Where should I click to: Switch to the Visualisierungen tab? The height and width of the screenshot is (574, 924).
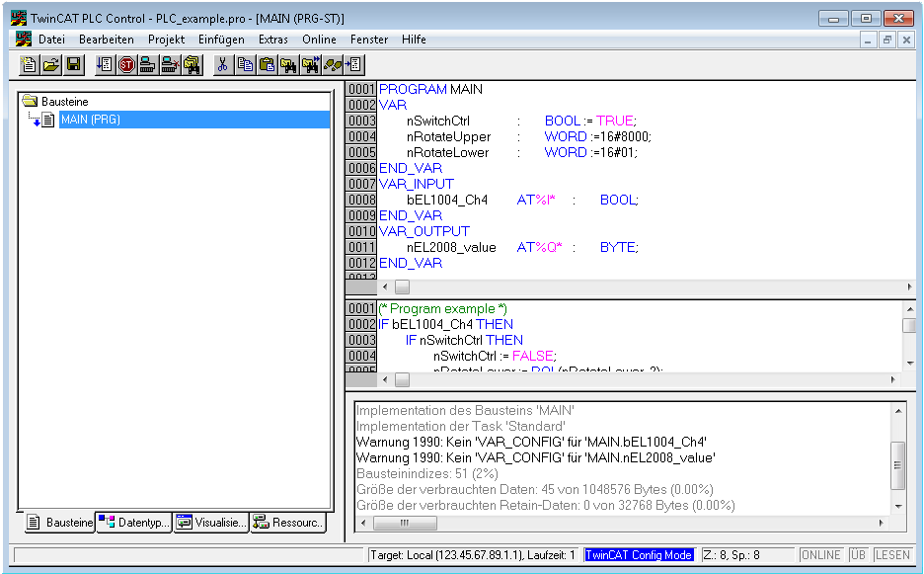(x=211, y=523)
